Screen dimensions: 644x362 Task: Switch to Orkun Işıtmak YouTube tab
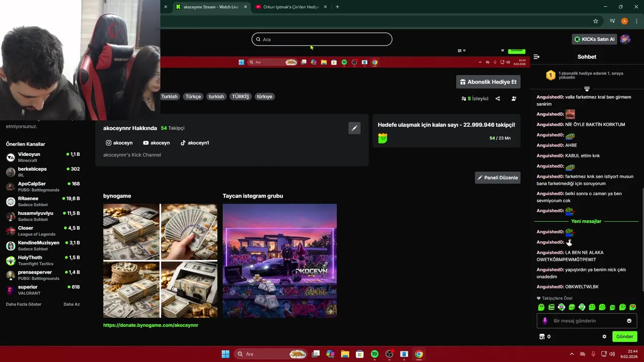[291, 7]
